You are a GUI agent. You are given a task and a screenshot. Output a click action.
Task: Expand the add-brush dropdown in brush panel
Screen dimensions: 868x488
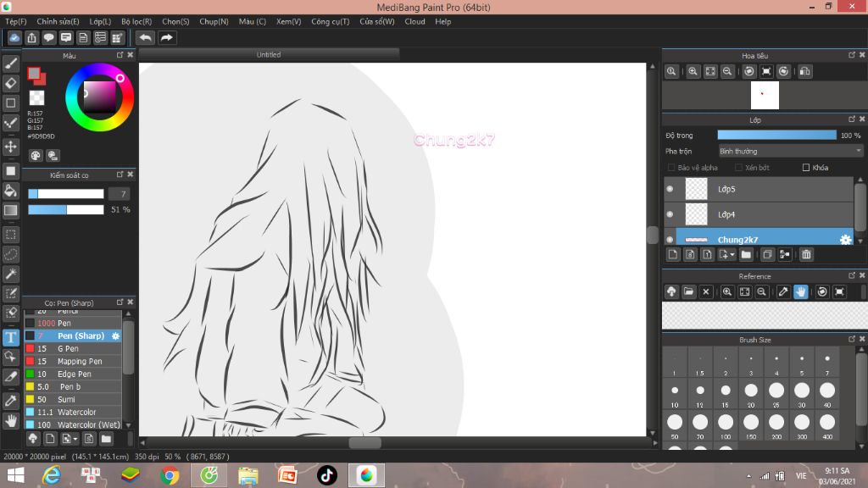(75, 440)
